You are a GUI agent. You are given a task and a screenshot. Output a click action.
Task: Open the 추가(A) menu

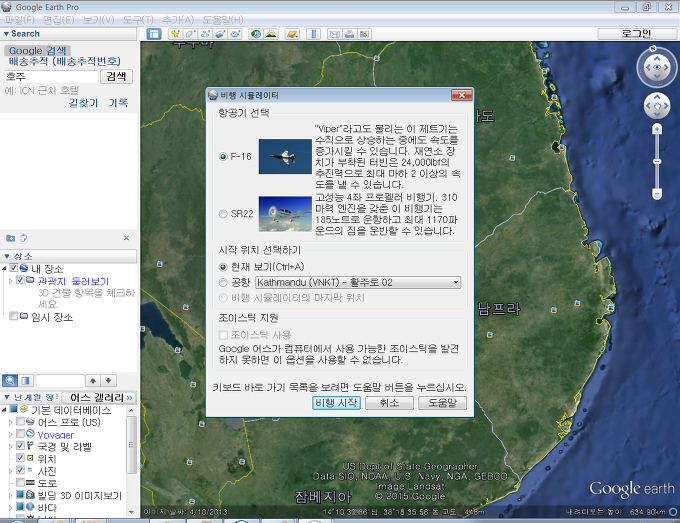point(178,20)
